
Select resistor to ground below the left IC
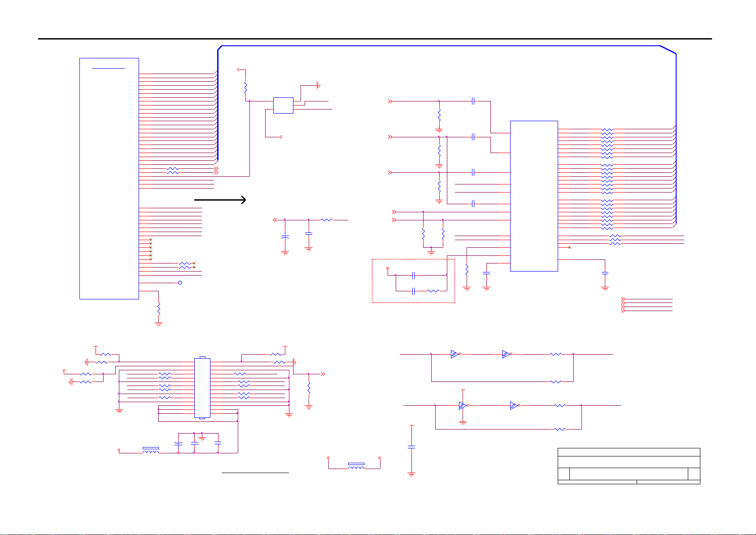[158, 309]
